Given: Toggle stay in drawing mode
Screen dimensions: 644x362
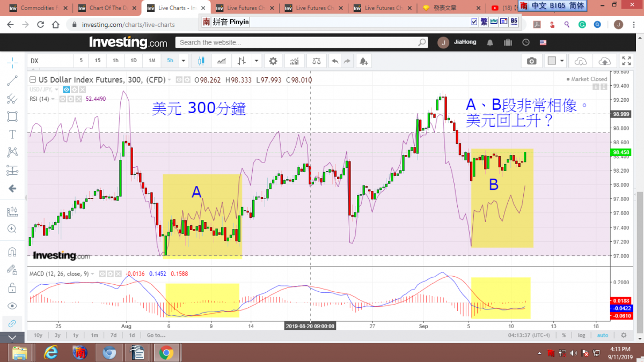Looking at the screenshot, I should point(12,269).
